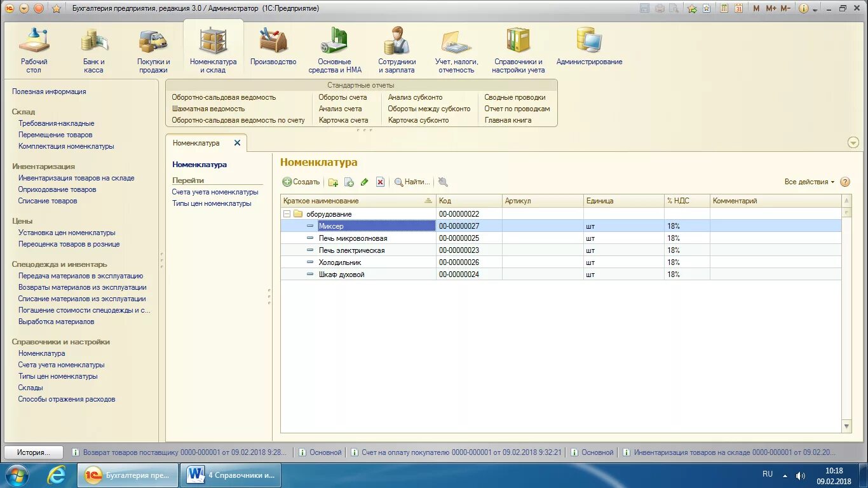
Task: Click the add to favorites star icon
Action: point(693,8)
